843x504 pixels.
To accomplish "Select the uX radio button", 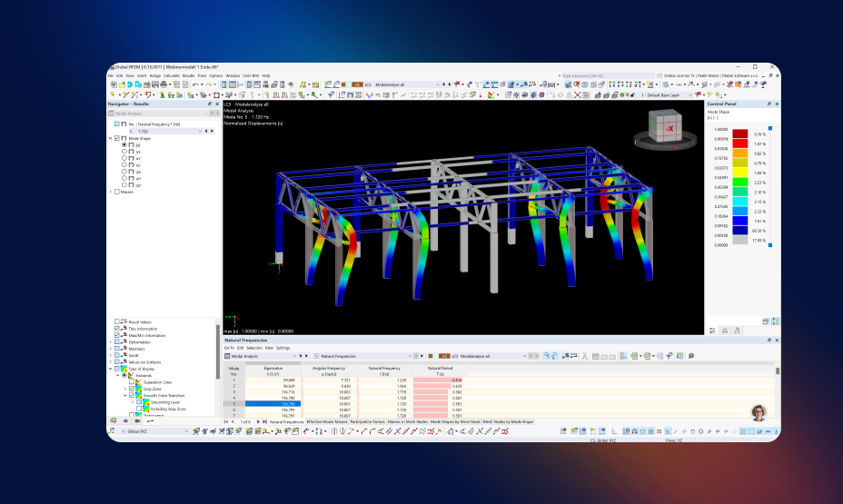I will [x=124, y=152].
